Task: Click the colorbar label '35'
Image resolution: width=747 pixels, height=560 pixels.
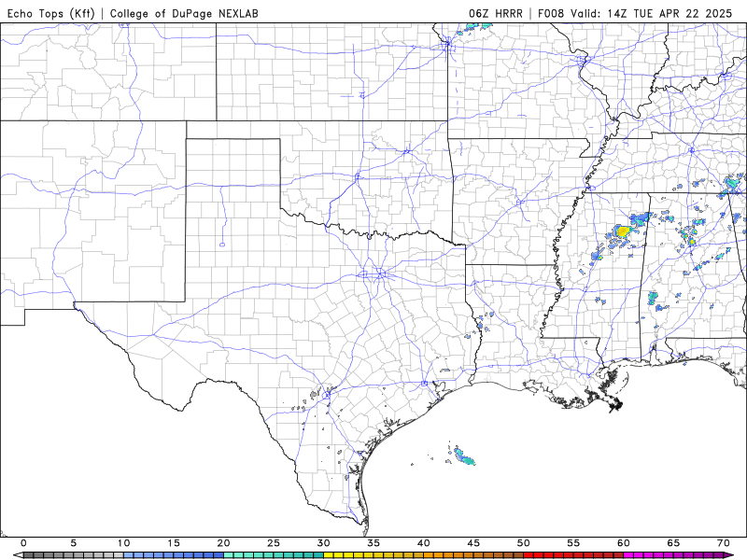Action: point(373,543)
